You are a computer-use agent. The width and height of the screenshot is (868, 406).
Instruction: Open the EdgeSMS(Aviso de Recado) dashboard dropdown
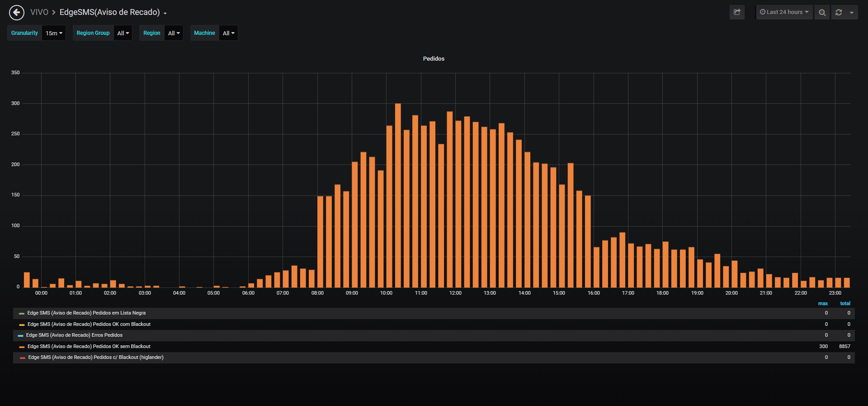113,12
